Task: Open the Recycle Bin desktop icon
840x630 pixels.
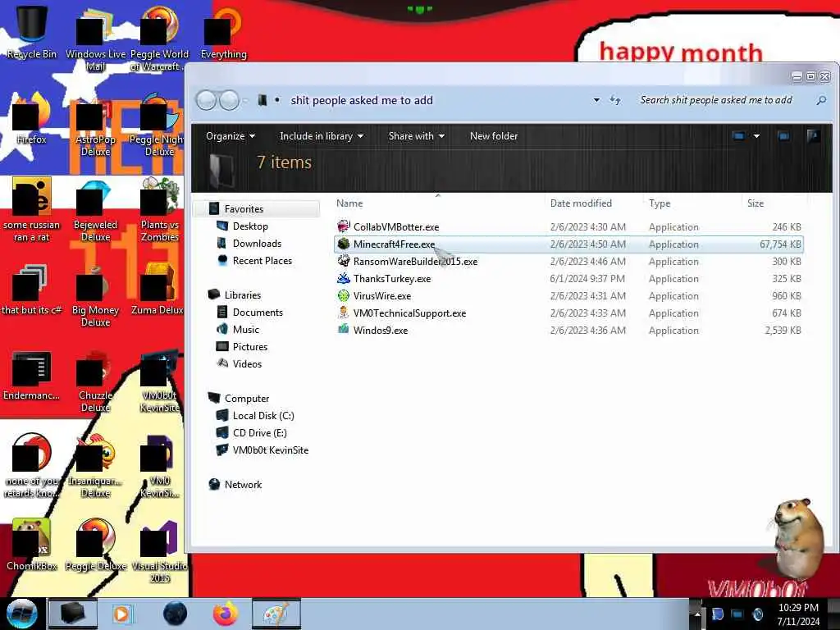Action: pyautogui.click(x=31, y=31)
